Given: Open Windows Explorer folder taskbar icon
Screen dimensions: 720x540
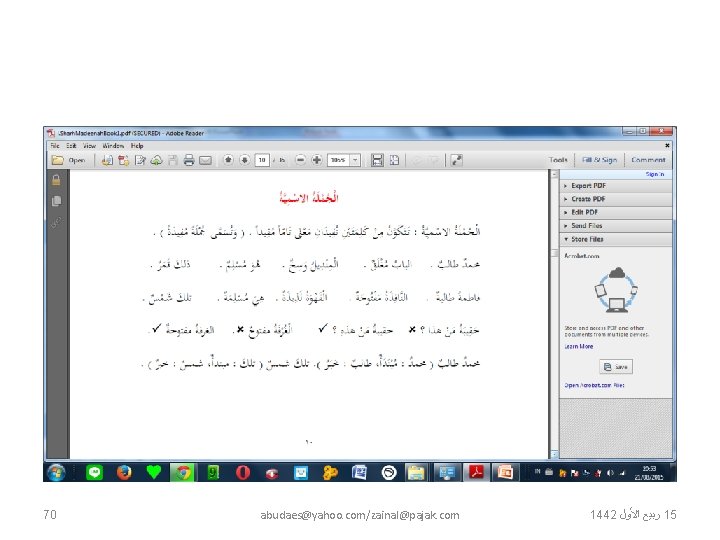Looking at the screenshot, I should point(416,472).
